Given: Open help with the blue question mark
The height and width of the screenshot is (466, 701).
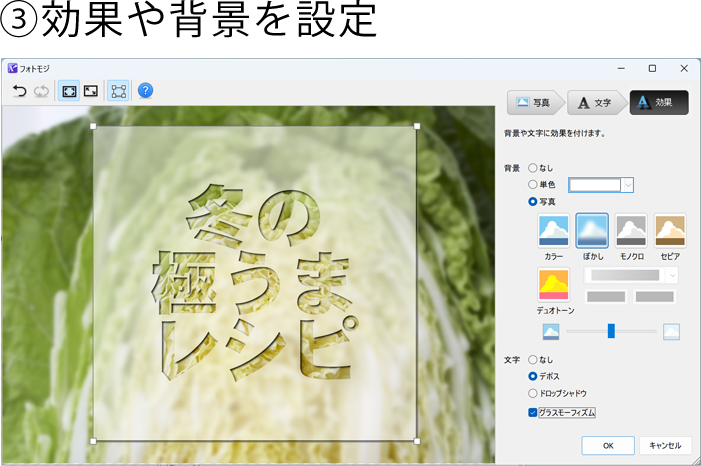Looking at the screenshot, I should (x=145, y=91).
